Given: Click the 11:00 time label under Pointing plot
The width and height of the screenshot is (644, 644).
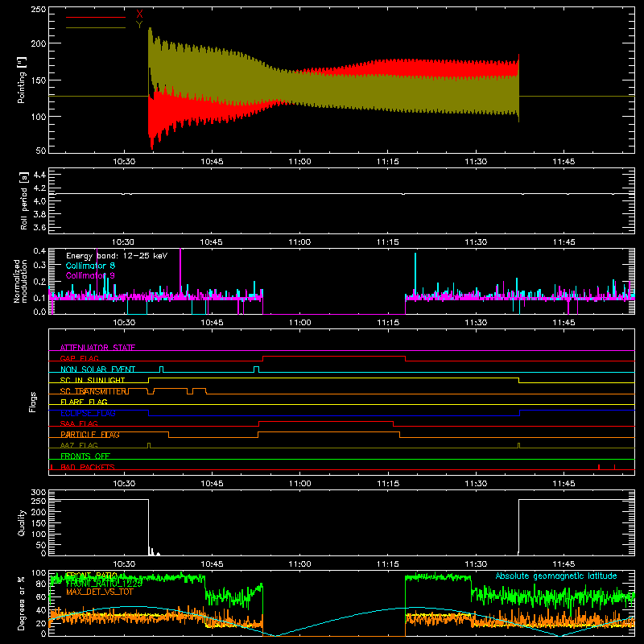Looking at the screenshot, I should coord(299,162).
